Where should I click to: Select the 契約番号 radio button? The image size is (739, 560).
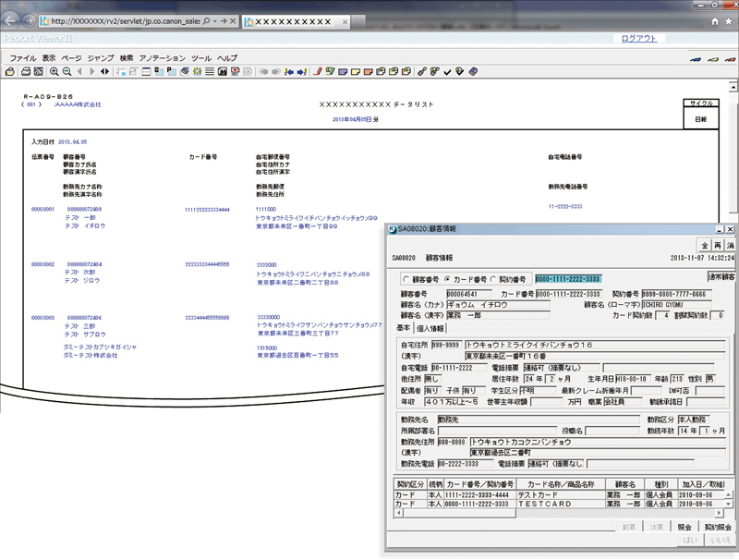(x=491, y=279)
